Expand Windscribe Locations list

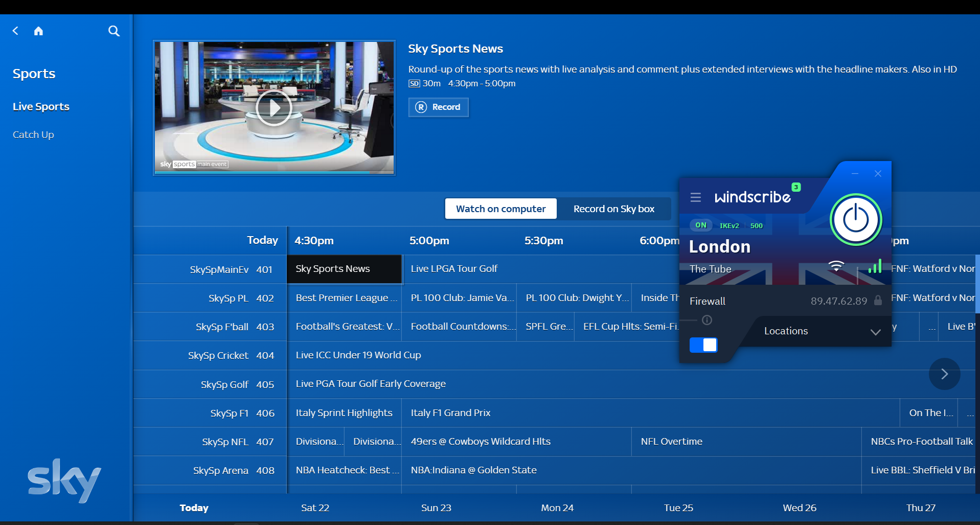pyautogui.click(x=822, y=331)
